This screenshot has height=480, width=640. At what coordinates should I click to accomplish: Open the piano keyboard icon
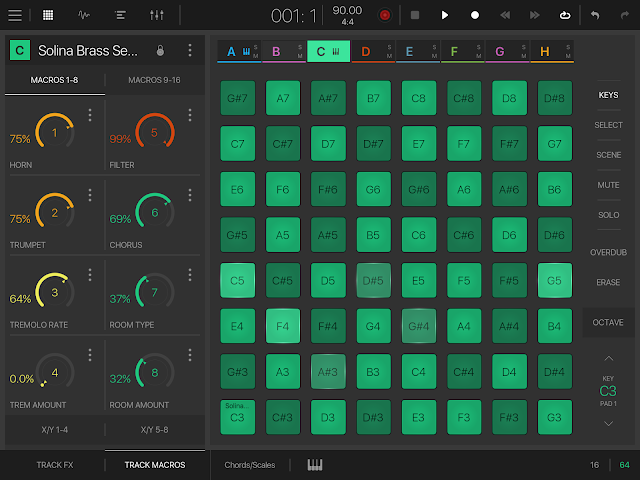[315, 465]
